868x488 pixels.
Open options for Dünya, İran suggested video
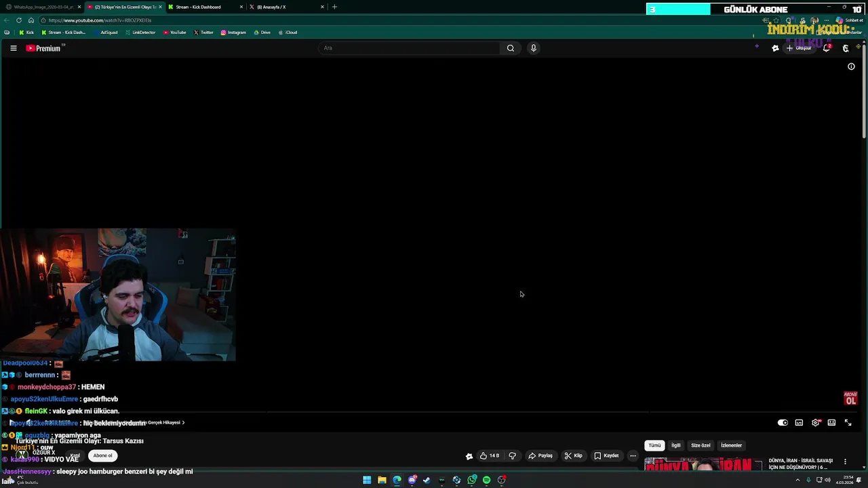click(845, 462)
